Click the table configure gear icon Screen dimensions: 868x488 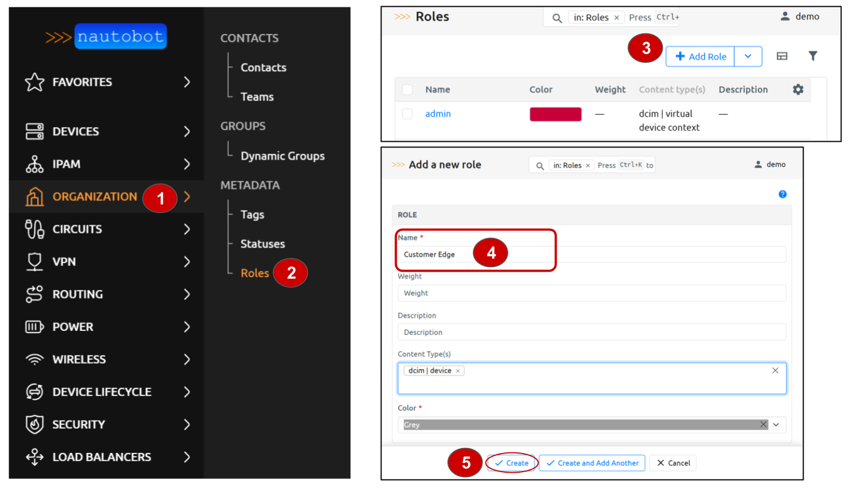click(x=798, y=89)
